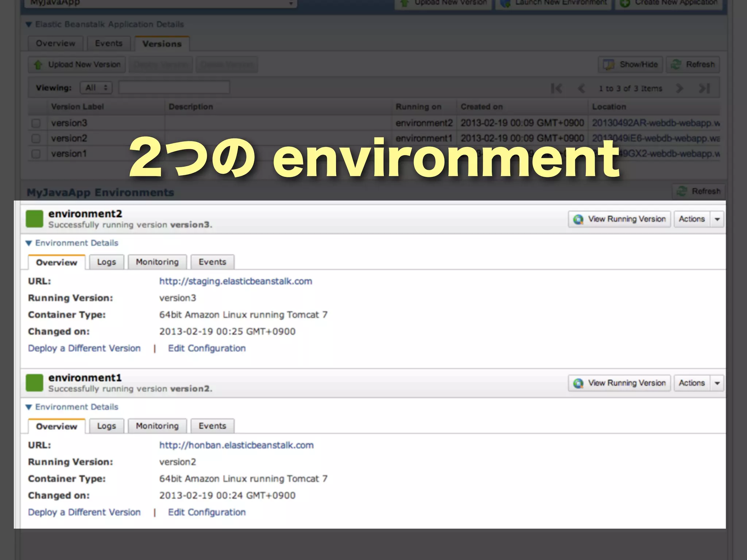Screen dimensions: 747x560
Task: Collapse Environment Details under environment1
Action: click(29, 407)
